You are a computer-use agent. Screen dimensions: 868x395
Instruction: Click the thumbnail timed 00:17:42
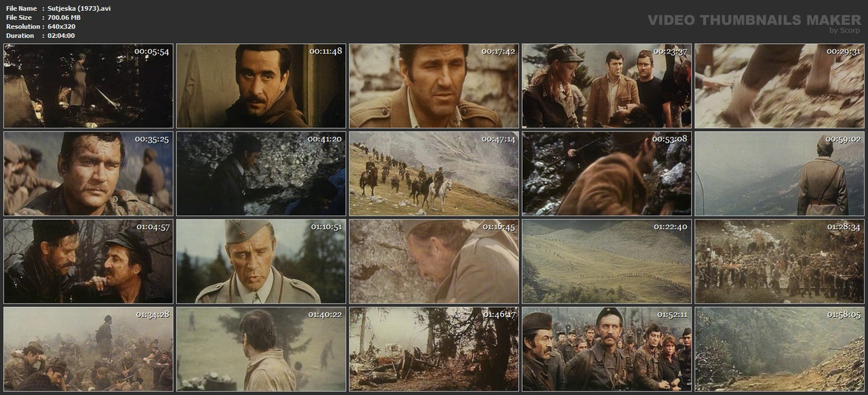pos(434,86)
